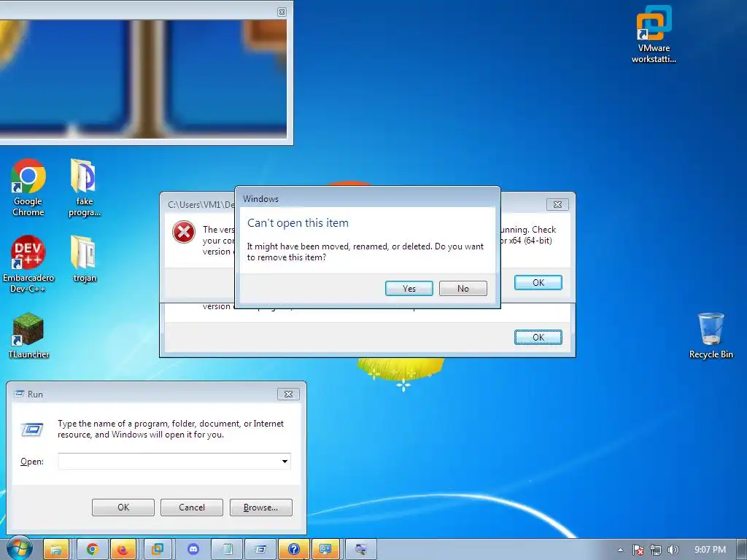Image resolution: width=747 pixels, height=560 pixels.
Task: Click the 'Can't open this item' heading
Action: (298, 223)
